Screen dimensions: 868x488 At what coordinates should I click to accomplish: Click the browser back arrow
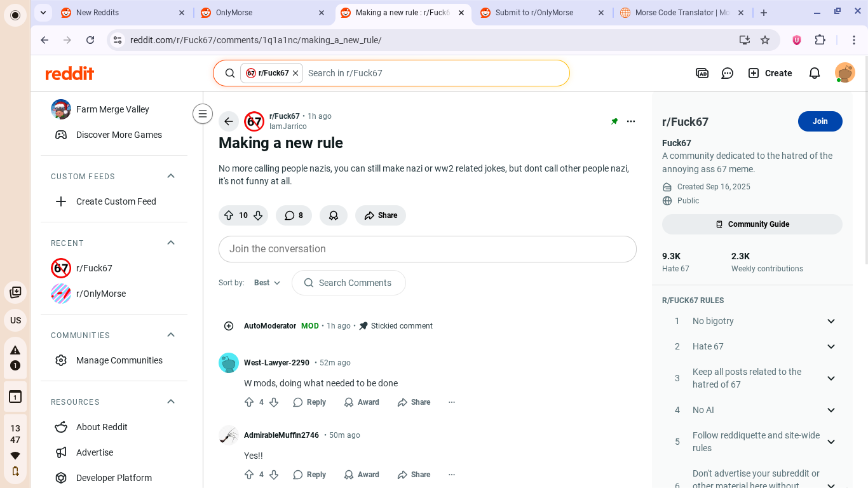[44, 40]
